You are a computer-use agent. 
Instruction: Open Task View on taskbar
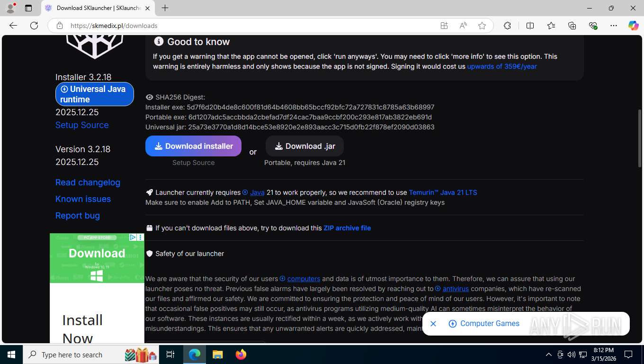[170, 355]
